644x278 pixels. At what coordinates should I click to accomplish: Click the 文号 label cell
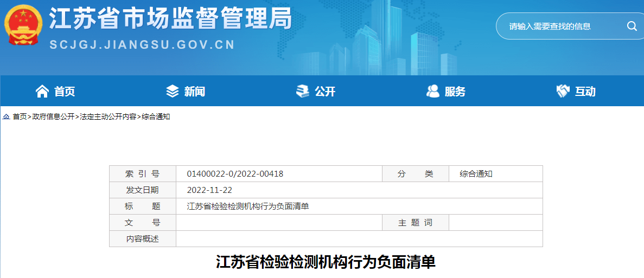click(x=143, y=223)
